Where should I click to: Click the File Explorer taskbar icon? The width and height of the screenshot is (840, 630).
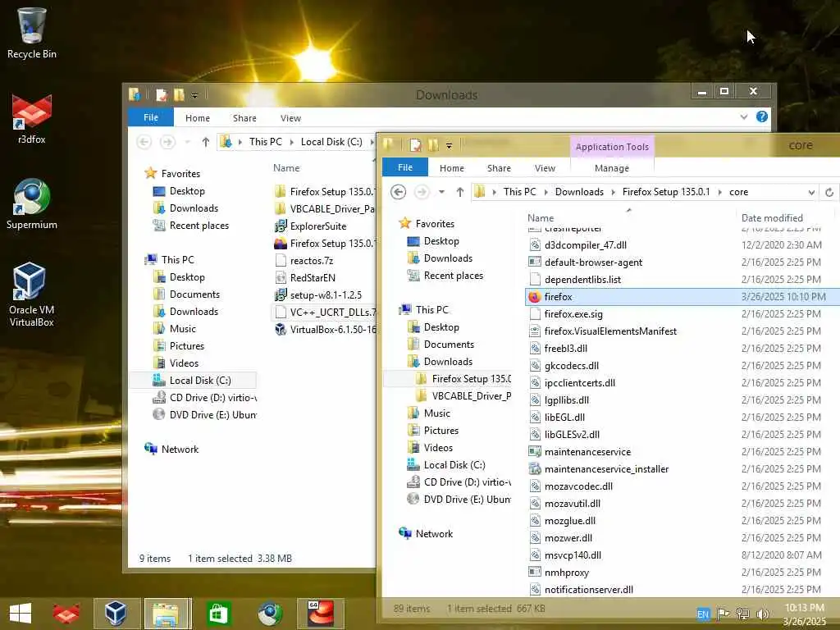(x=167, y=614)
